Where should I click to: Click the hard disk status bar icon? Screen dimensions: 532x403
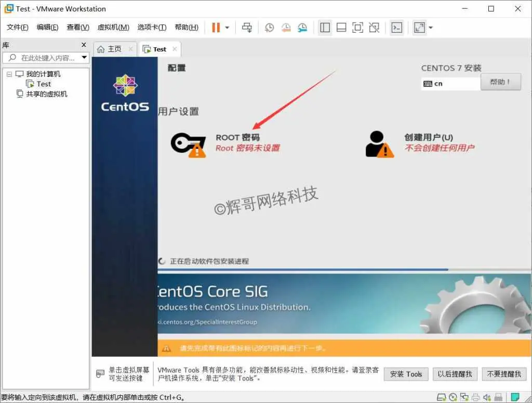pos(441,397)
